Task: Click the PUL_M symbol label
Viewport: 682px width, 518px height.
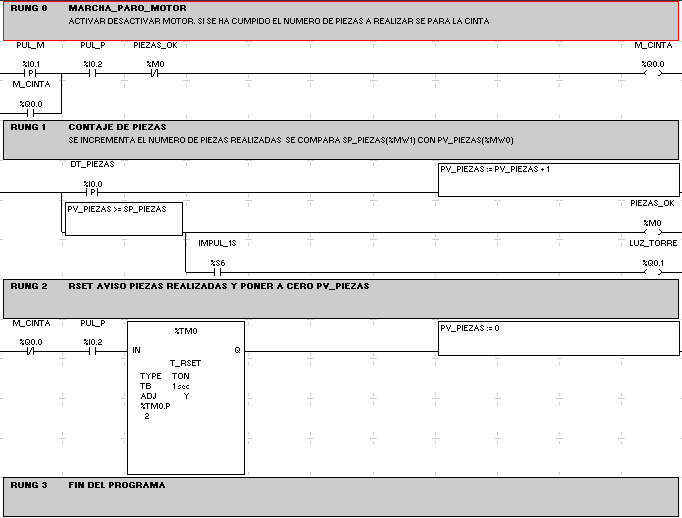Action: pyautogui.click(x=30, y=45)
